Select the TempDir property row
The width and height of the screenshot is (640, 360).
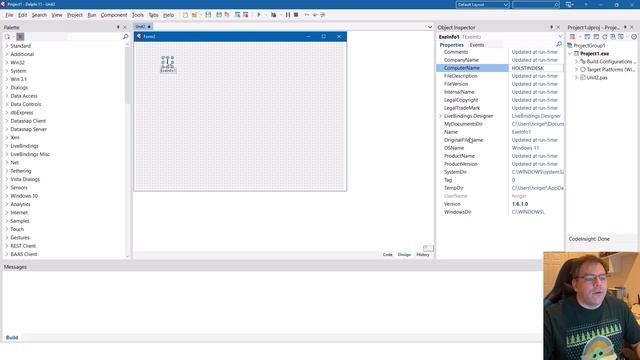[x=500, y=188]
